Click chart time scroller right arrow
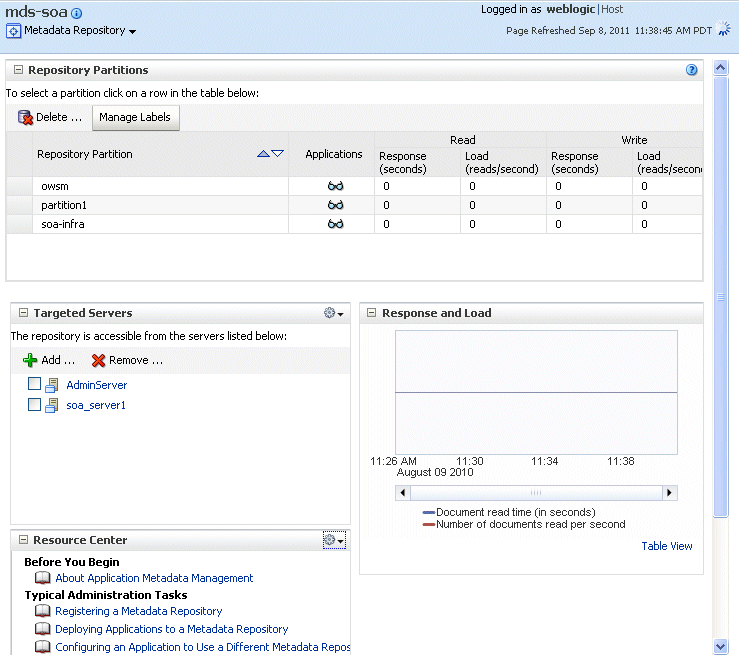739x659 pixels. (x=669, y=493)
